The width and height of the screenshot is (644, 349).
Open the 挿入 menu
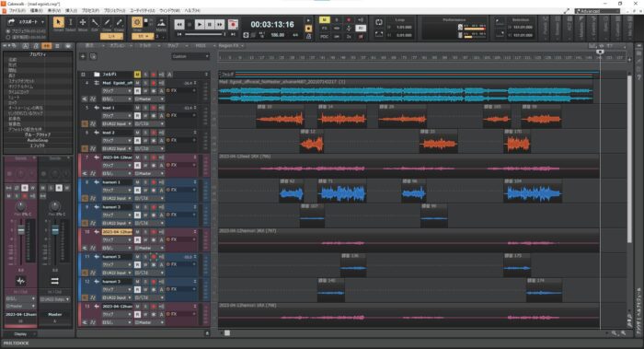[71, 11]
